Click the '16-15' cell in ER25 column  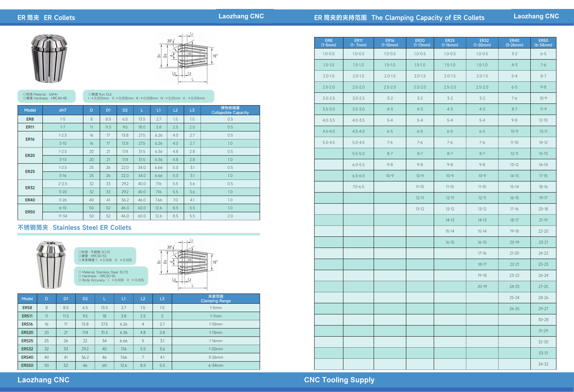(x=450, y=242)
